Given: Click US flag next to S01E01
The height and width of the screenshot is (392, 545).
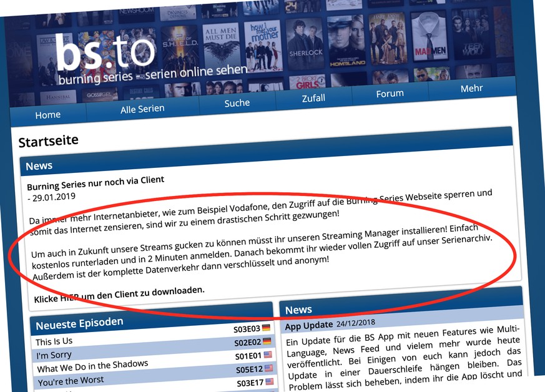Looking at the screenshot, I should 268,355.
